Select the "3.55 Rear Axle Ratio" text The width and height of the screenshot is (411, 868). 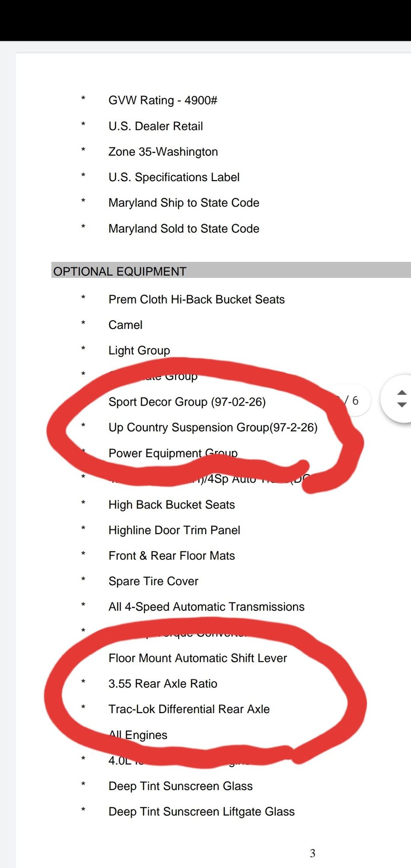coord(163,683)
